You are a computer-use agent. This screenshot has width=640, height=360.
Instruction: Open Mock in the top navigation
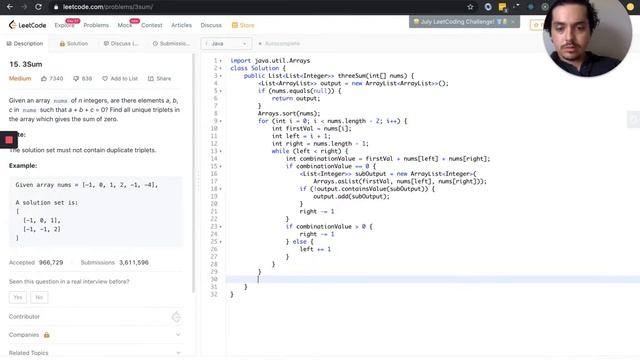point(124,25)
